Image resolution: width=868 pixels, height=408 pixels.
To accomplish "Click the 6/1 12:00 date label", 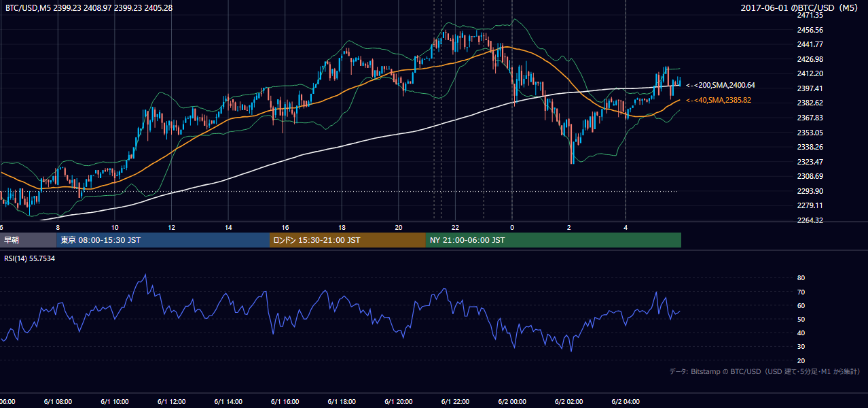I will coord(171,401).
